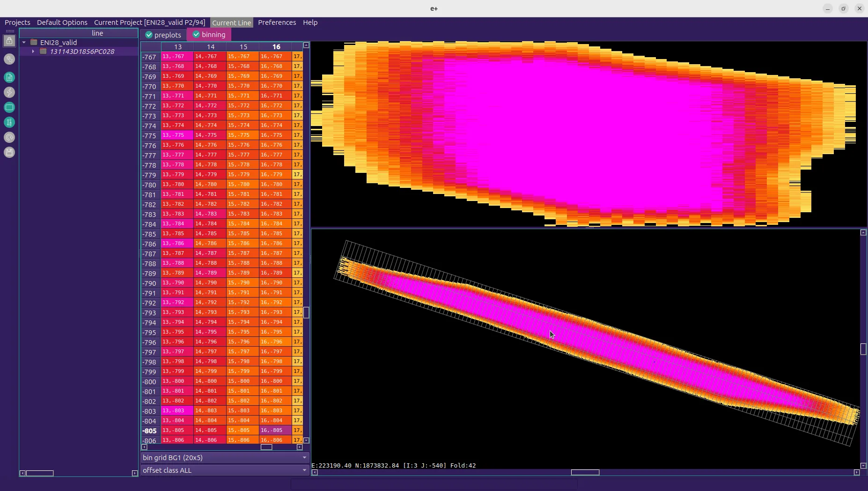Click the floppy disk save icon
Image resolution: width=868 pixels, height=491 pixels.
[x=9, y=152]
